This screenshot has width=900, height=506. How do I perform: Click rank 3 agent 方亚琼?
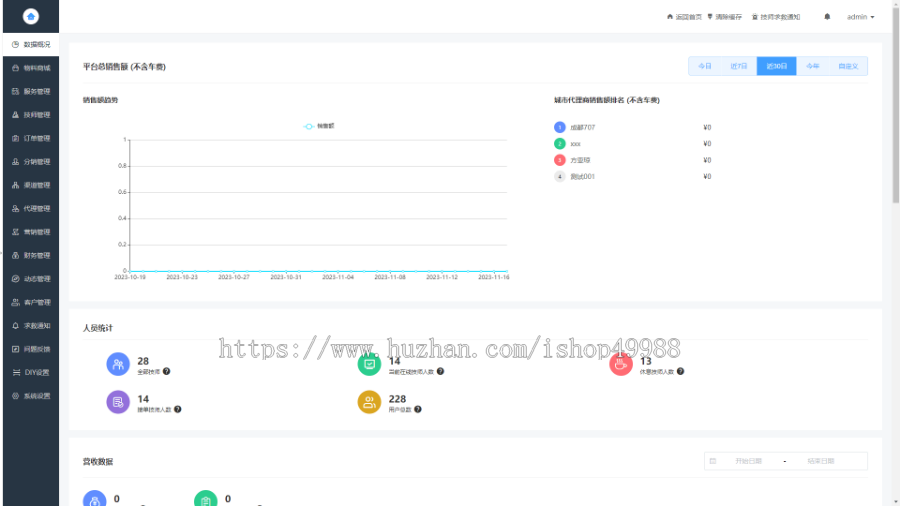tap(580, 160)
